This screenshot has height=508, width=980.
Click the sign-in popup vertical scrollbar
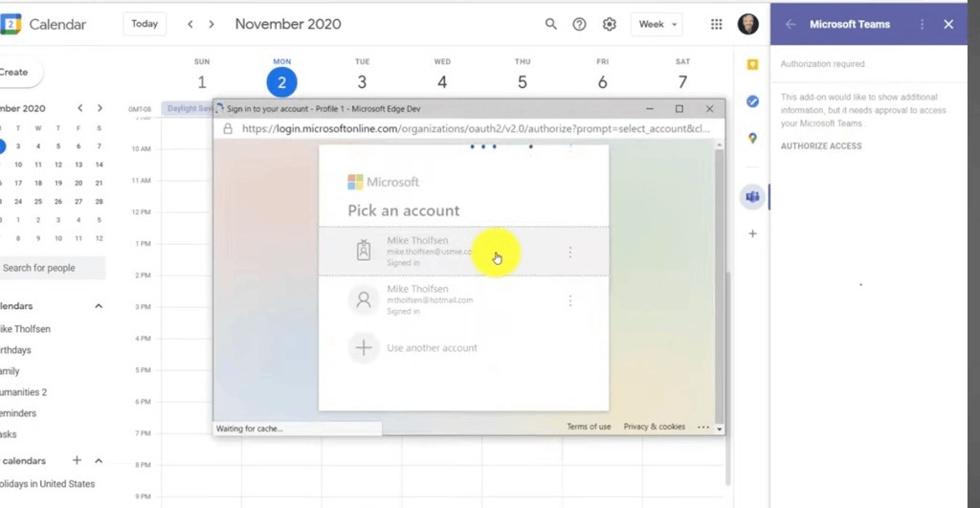[720, 285]
